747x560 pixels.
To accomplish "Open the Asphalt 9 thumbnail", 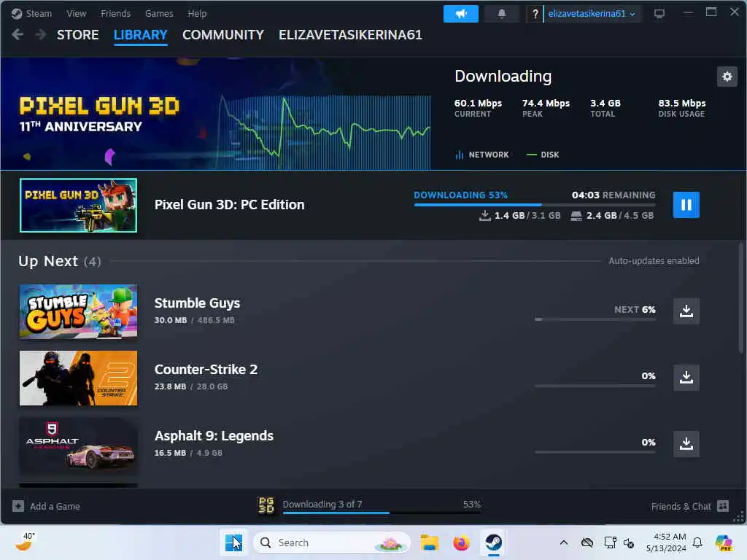I will point(79,445).
